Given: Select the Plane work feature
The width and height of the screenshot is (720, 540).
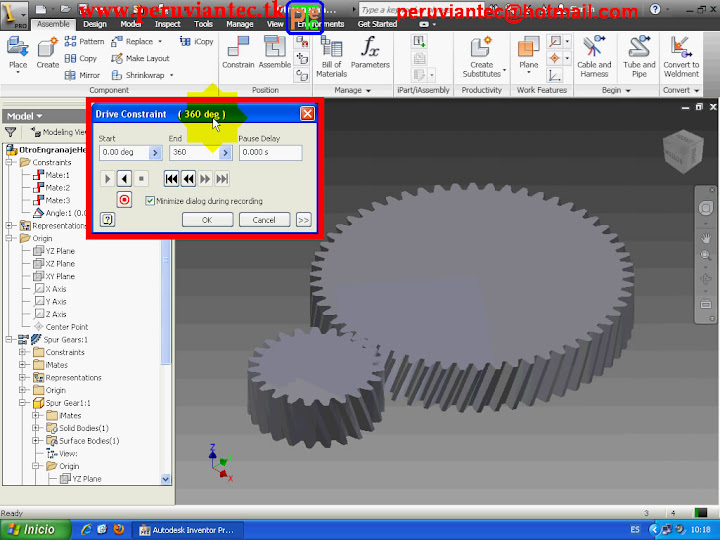Looking at the screenshot, I should point(529,55).
